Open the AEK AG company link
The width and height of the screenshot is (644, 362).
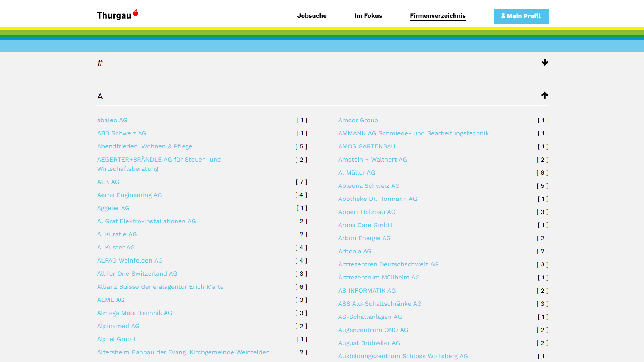(108, 182)
